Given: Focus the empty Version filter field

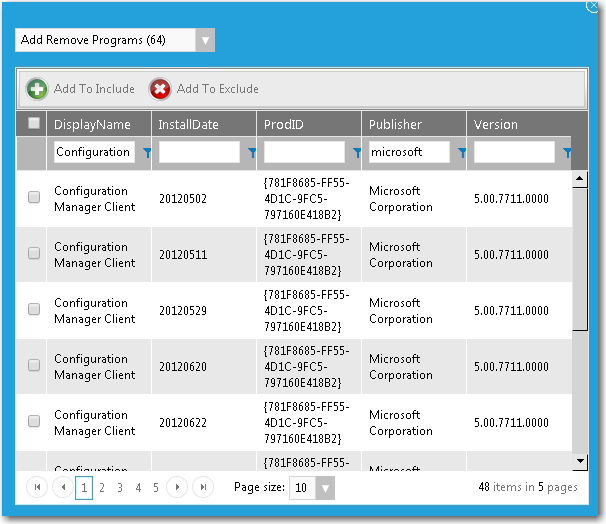Looking at the screenshot, I should 514,152.
